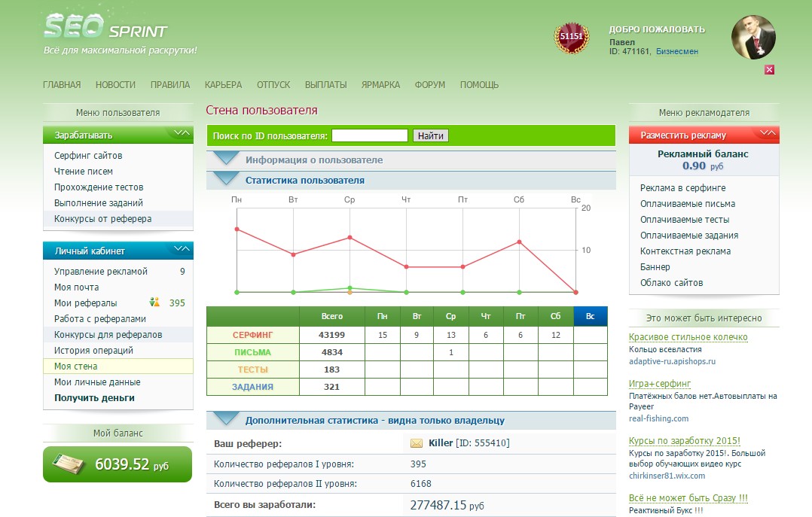The height and width of the screenshot is (517, 812).
Task: Collapse the Разместить рекламу section
Action: [x=768, y=134]
